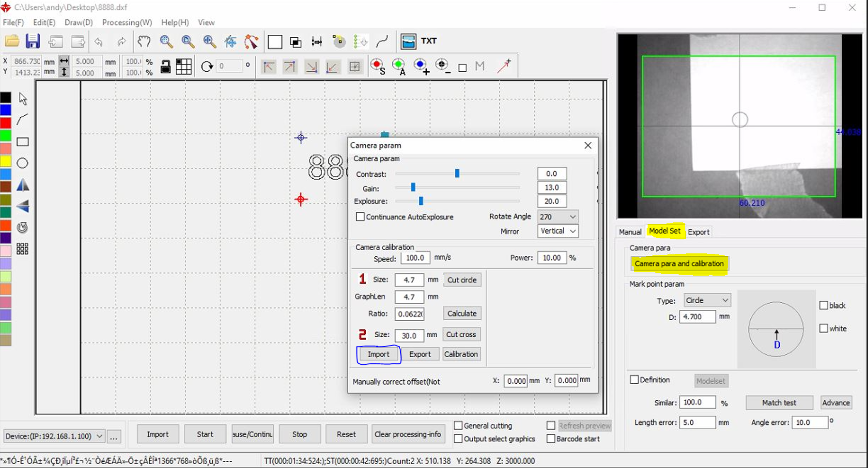Viewport: 868px width, 468px height.
Task: Open the mark point Type dropdown
Action: [707, 300]
